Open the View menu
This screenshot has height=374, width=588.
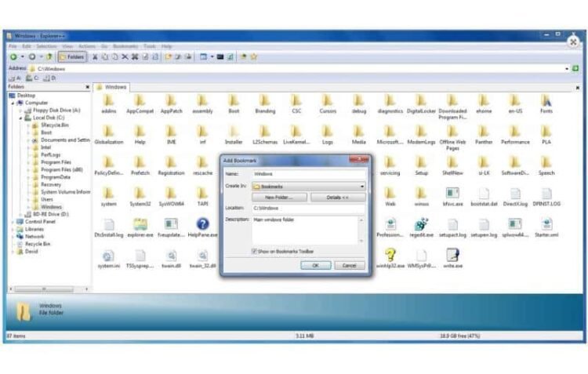tap(67, 46)
